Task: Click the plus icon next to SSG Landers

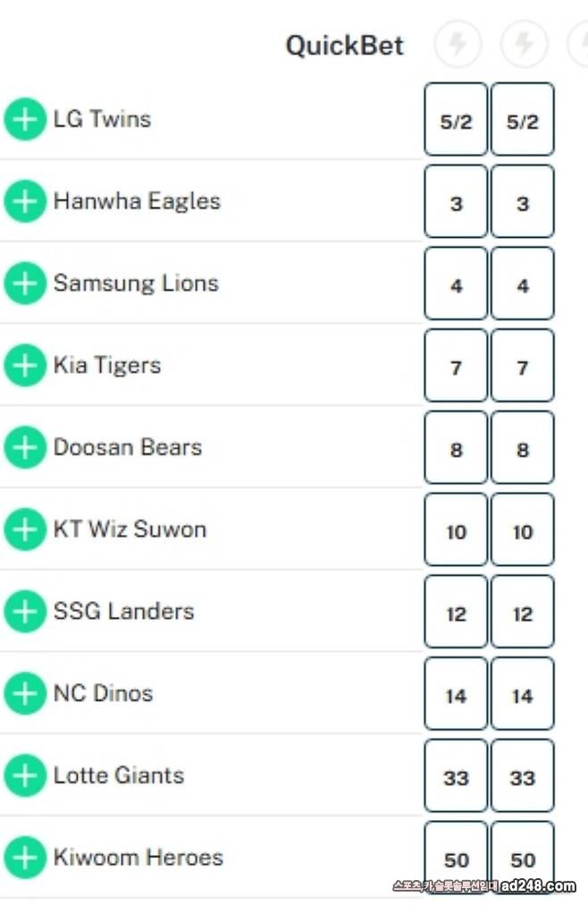Action: (x=25, y=612)
